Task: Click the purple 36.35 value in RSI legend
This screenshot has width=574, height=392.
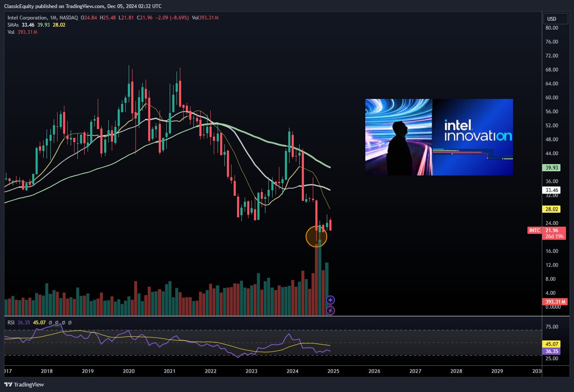Action: tap(24, 323)
